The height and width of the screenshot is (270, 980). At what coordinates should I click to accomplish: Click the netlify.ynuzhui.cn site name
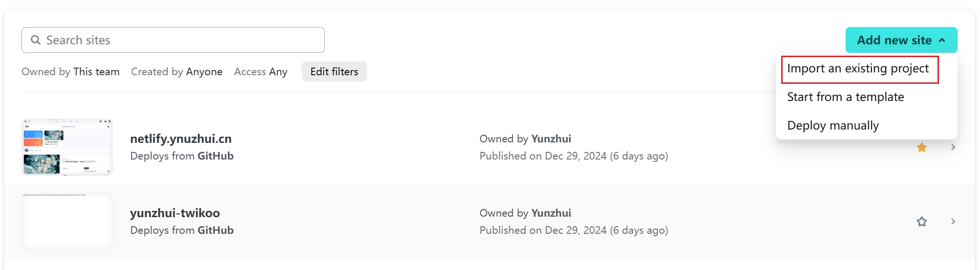click(x=181, y=139)
